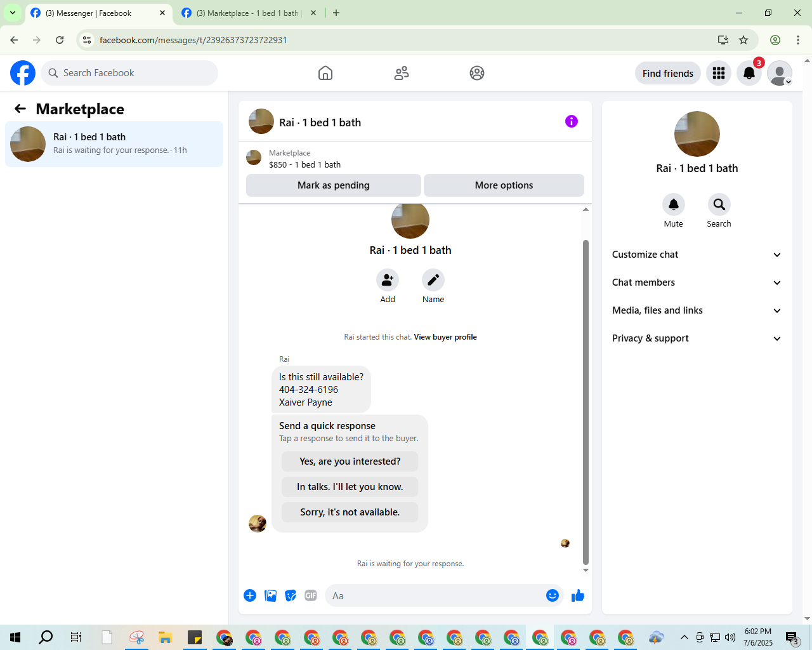The height and width of the screenshot is (650, 812).
Task: Expand the Privacy & support section
Action: (697, 338)
